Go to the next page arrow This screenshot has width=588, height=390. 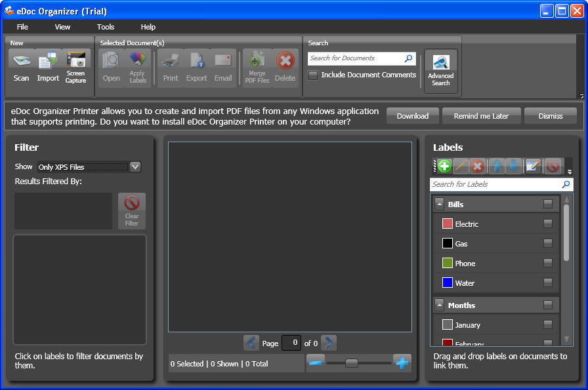click(x=329, y=343)
